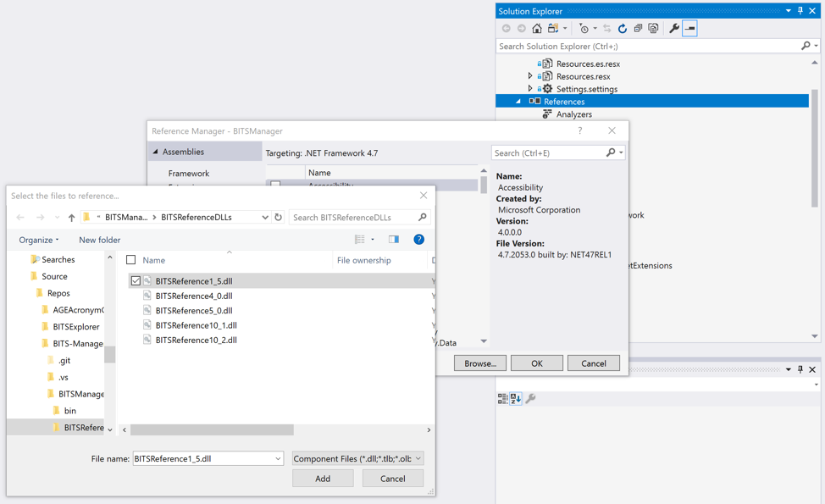Image resolution: width=825 pixels, height=504 pixels.
Task: Open the address bar path dropdown chevron
Action: [265, 218]
